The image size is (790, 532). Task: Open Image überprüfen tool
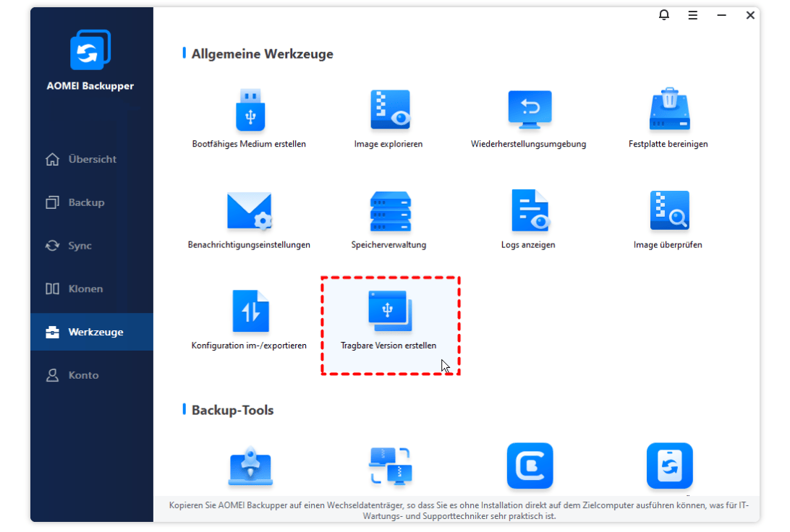(668, 211)
